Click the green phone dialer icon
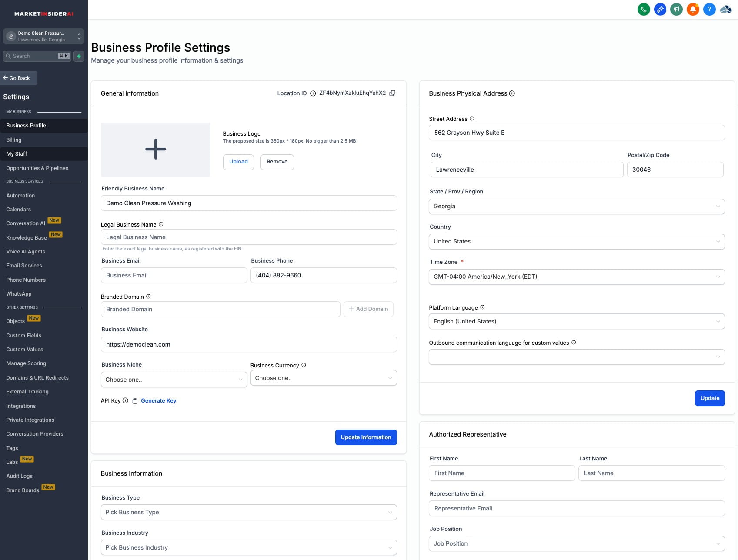This screenshot has height=560, width=738. (x=644, y=9)
